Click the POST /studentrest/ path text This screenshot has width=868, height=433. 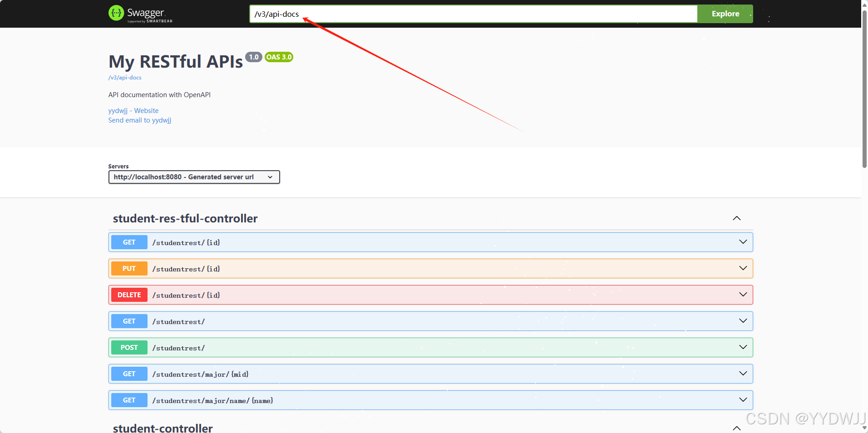178,348
